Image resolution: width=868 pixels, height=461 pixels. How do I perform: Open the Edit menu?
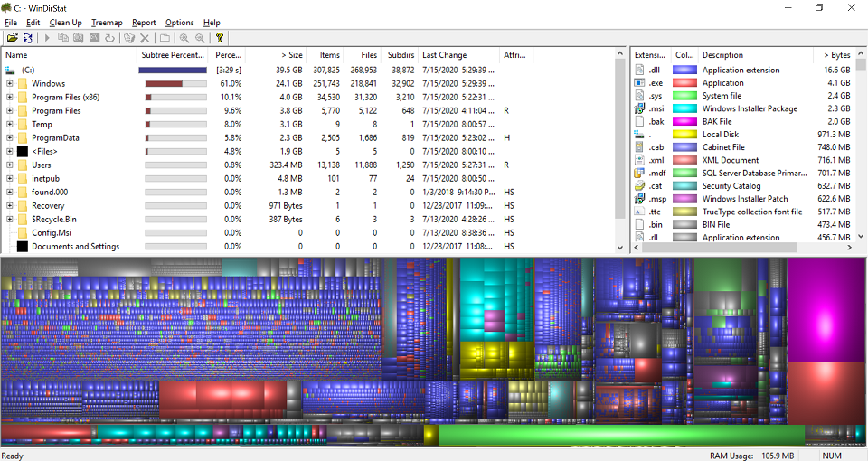pos(33,23)
